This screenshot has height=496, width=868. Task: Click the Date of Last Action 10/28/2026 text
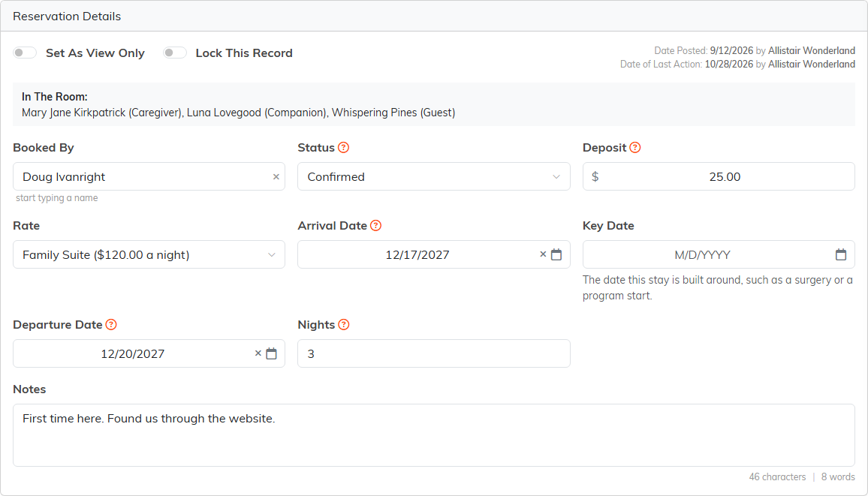(x=737, y=64)
